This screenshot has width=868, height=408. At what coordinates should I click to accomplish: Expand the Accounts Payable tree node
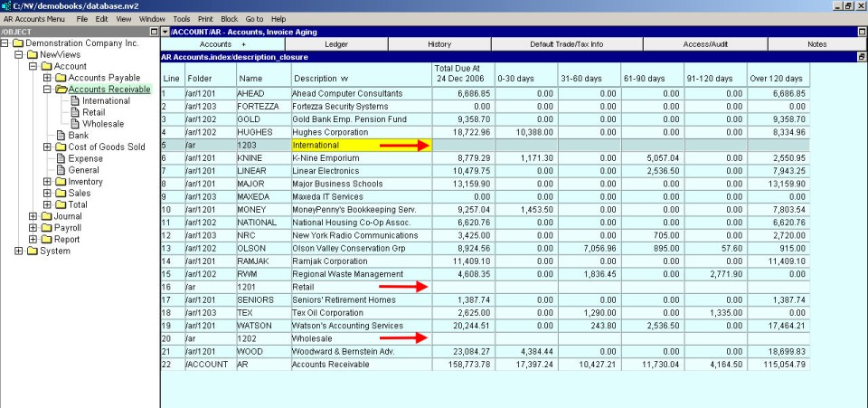48,78
